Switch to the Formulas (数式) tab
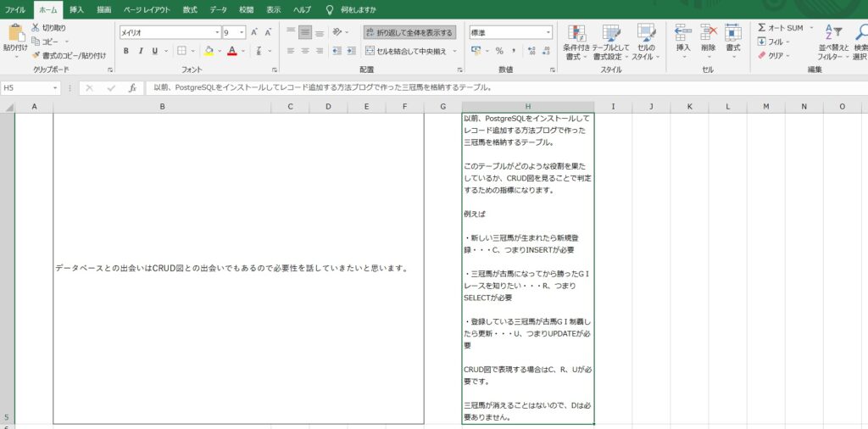 [190, 9]
